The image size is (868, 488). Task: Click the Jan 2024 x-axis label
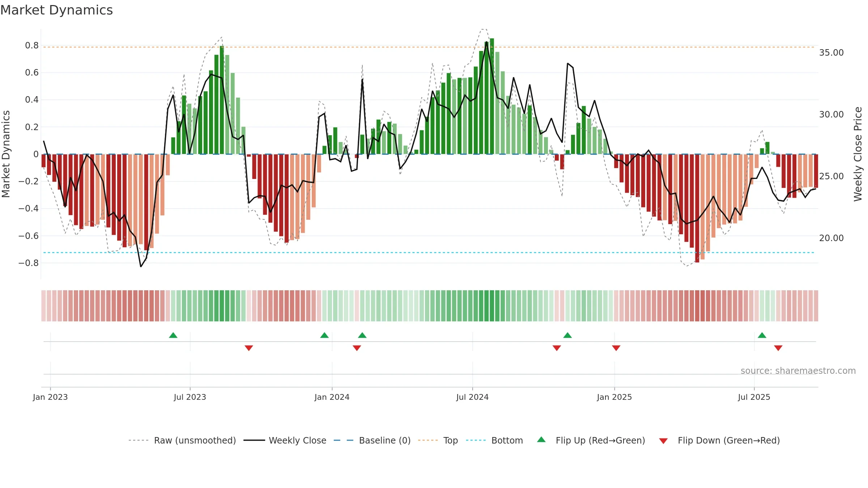(332, 397)
